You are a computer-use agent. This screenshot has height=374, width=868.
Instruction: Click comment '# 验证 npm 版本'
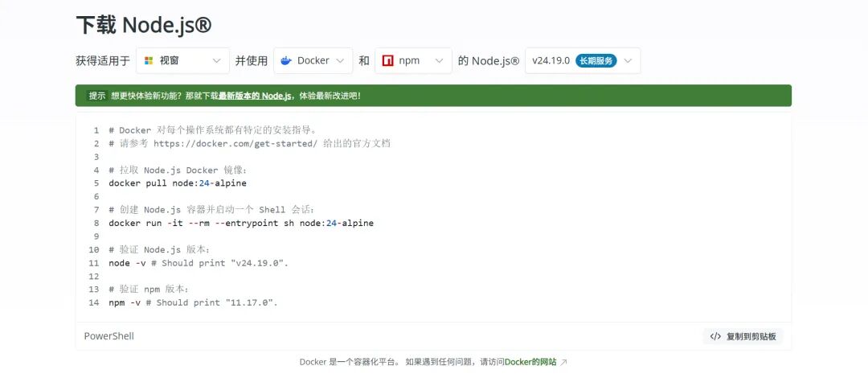click(x=149, y=290)
